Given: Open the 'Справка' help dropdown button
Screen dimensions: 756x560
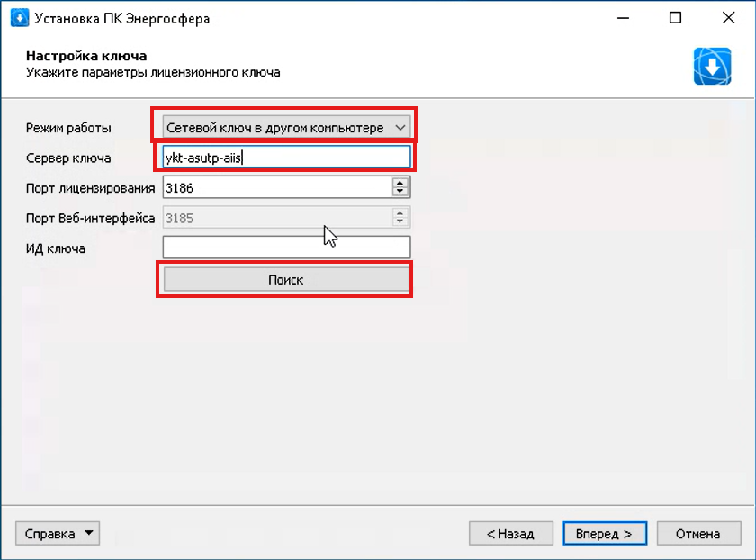Looking at the screenshot, I should click(58, 534).
